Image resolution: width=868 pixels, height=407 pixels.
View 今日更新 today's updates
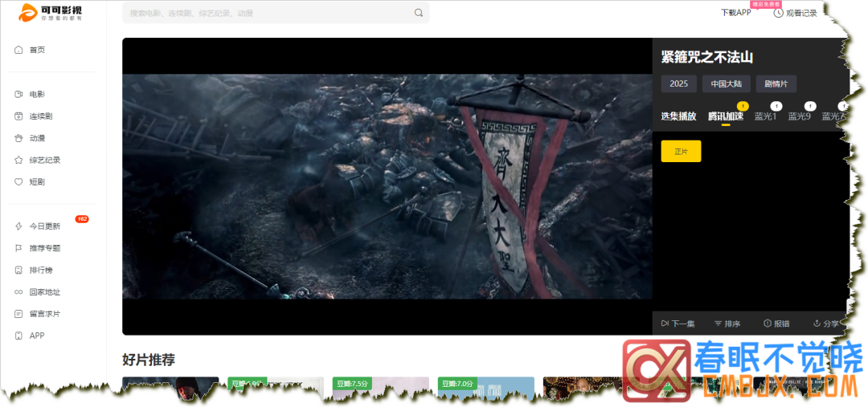(45, 226)
